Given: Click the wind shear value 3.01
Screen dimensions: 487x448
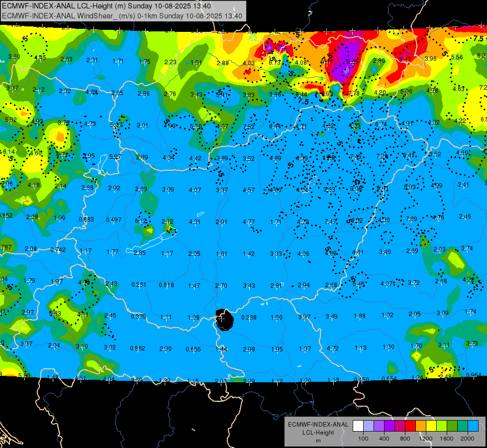Looking at the screenshot, I should point(143,125).
